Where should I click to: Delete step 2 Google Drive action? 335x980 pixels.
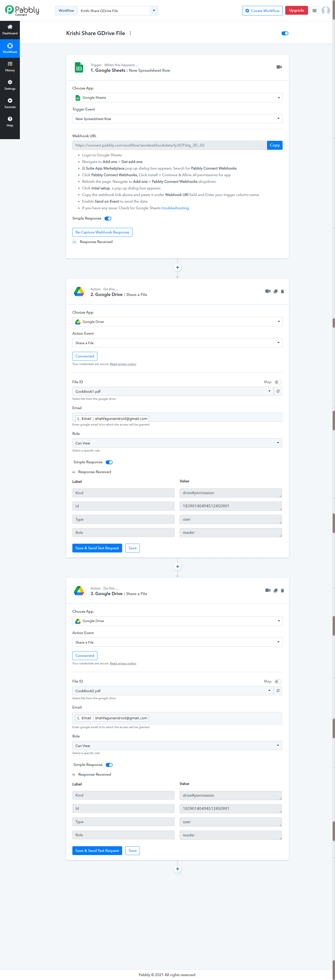pyautogui.click(x=283, y=291)
